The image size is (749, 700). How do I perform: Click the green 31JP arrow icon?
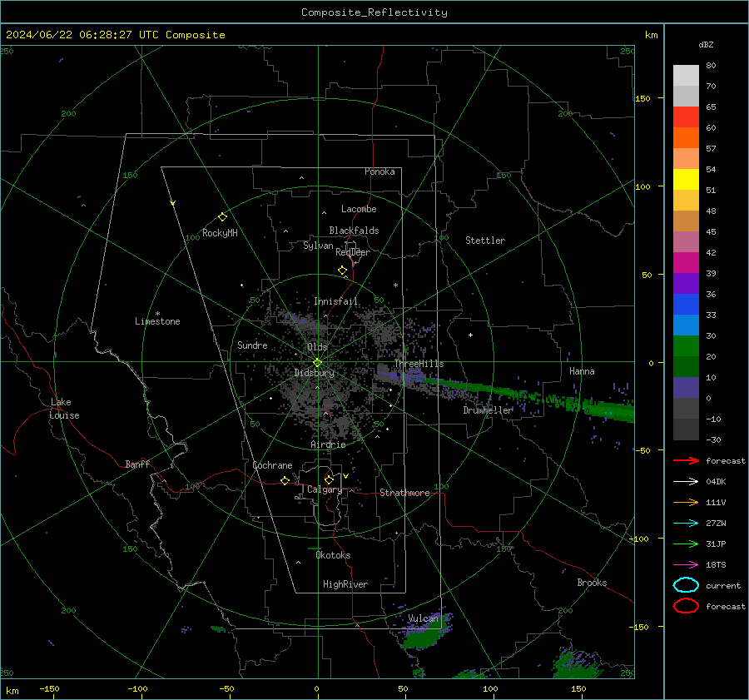pyautogui.click(x=686, y=544)
